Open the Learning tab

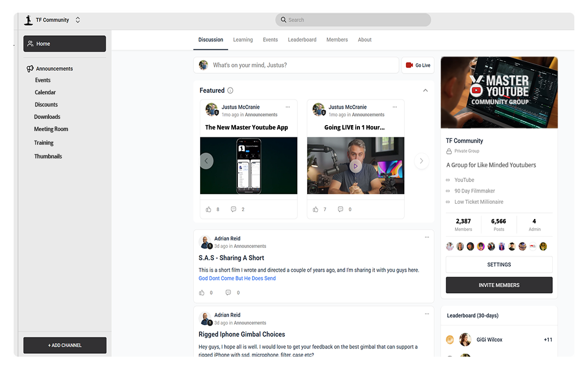point(243,40)
